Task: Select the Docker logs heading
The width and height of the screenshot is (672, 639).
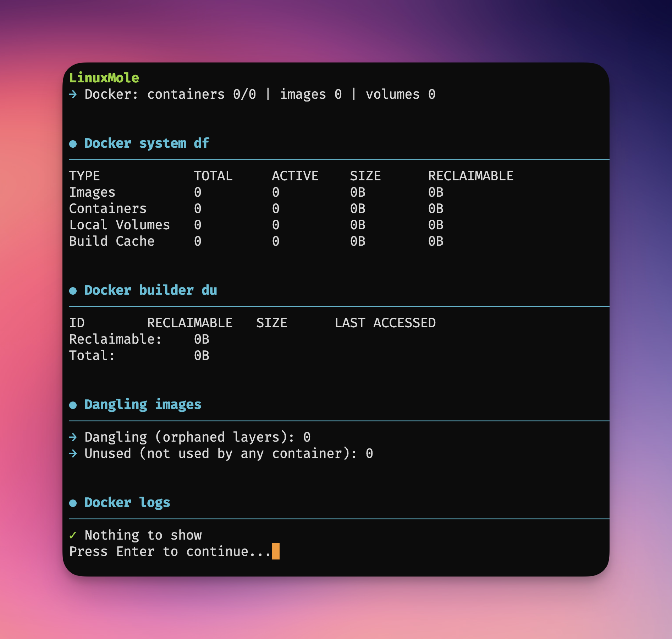Action: tap(127, 503)
